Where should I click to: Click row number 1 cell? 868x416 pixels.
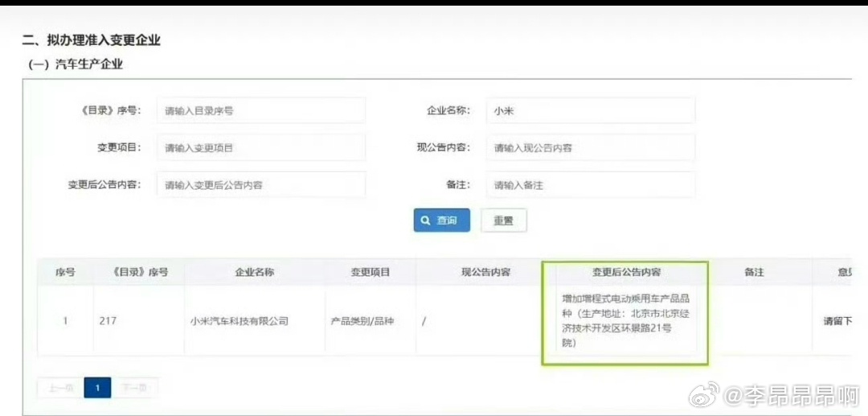(65, 320)
